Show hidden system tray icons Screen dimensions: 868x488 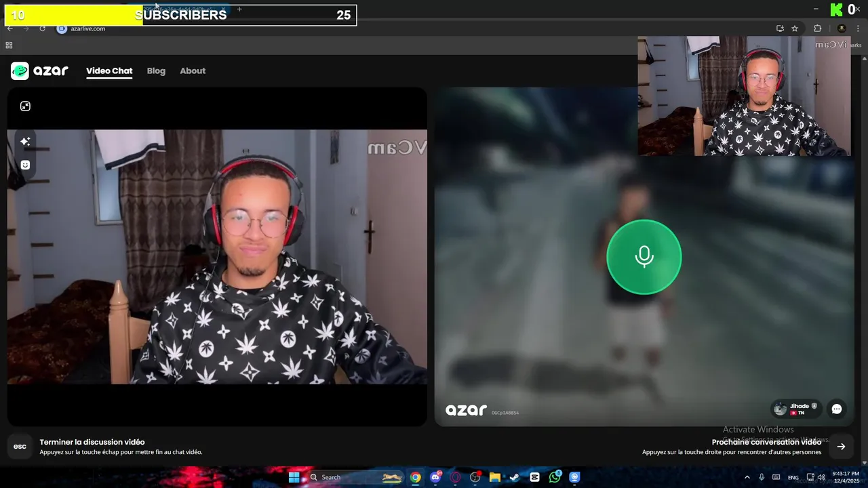tap(747, 477)
